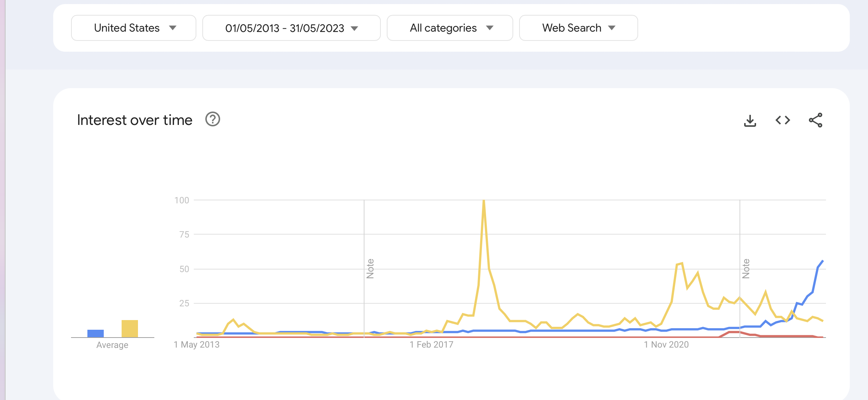868x400 pixels.
Task: Click the blue line's endpoint near 50
Action: tap(822, 261)
